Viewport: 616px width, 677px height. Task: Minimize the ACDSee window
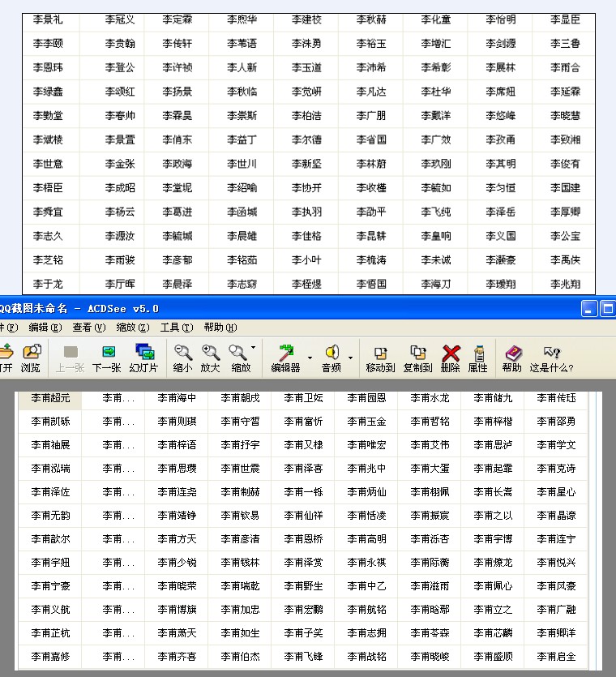(589, 309)
